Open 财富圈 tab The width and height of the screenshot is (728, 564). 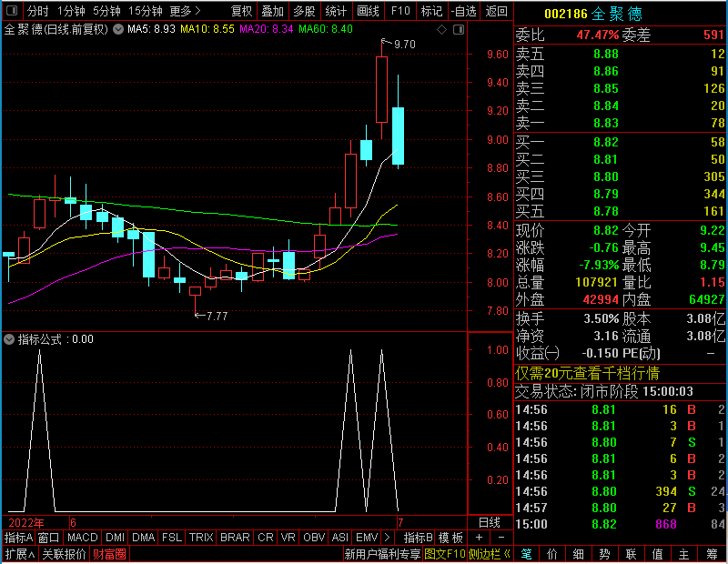(109, 554)
